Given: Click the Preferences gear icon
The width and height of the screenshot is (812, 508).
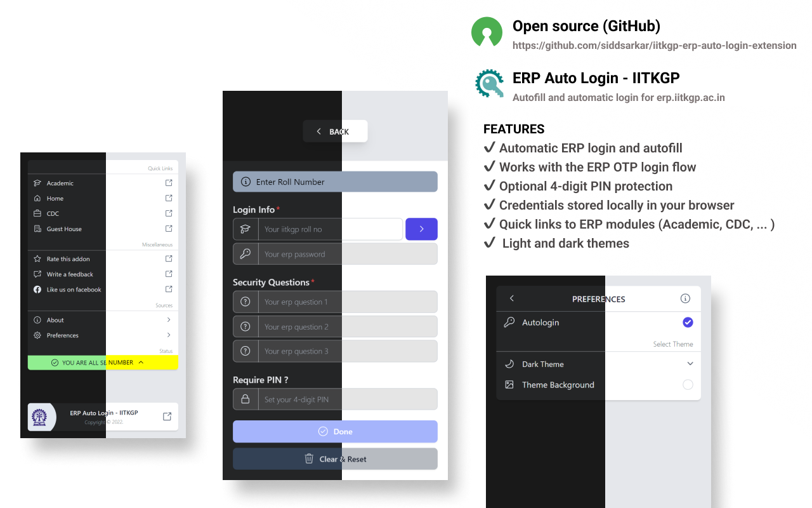Looking at the screenshot, I should 37,335.
